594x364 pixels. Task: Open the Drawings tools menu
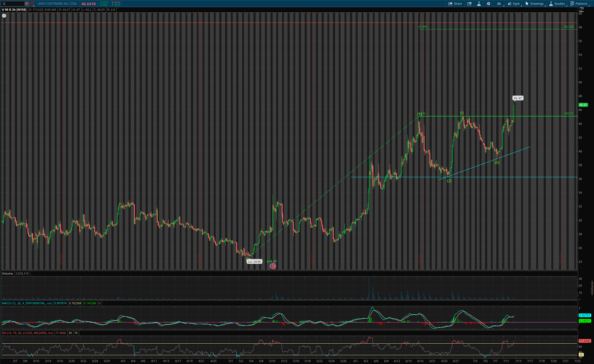[x=535, y=4]
